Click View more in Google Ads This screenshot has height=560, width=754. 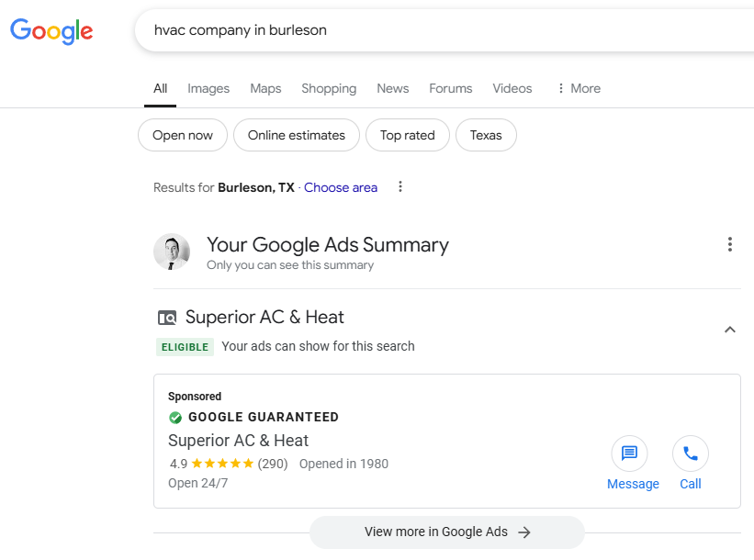click(x=447, y=532)
